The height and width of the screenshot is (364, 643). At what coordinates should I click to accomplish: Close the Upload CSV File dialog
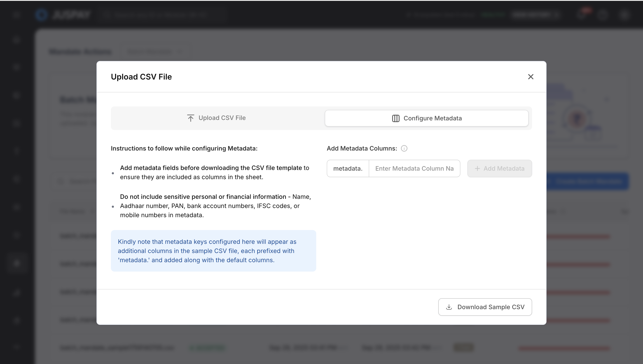530,77
